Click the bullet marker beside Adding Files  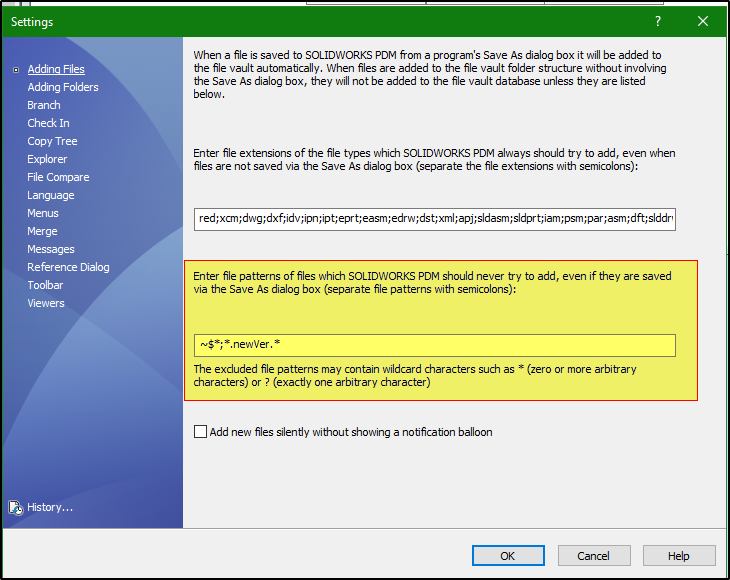(16, 70)
